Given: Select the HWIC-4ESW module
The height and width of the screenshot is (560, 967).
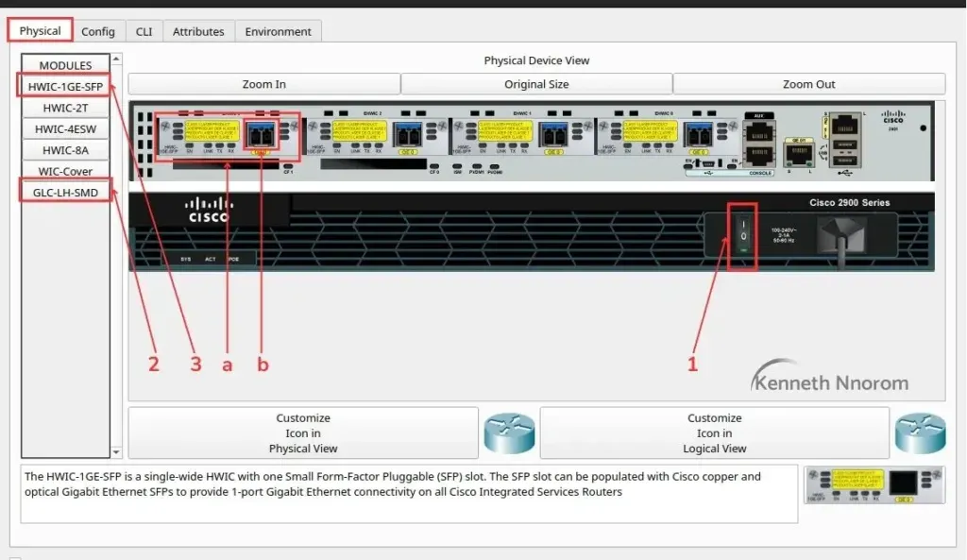Looking at the screenshot, I should (x=65, y=128).
